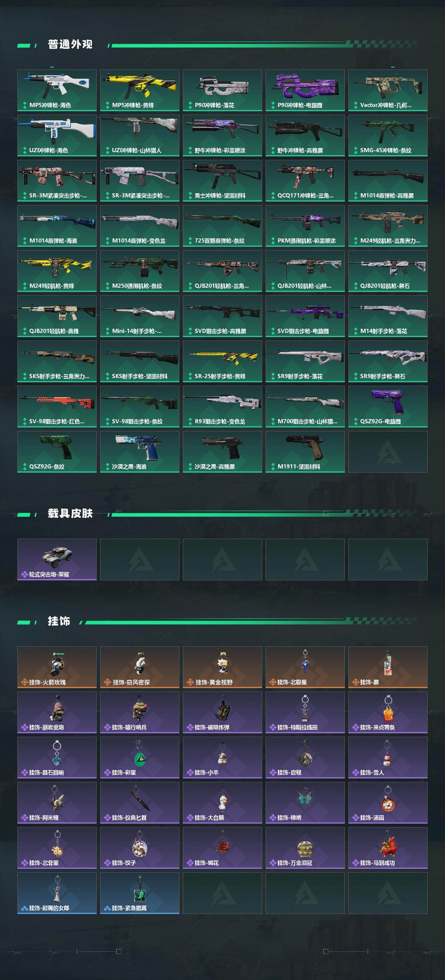Viewport: 445px width, 980px height.
Task: Select the MP5冲锋枪-海色 weapon skin
Action: coord(57,90)
